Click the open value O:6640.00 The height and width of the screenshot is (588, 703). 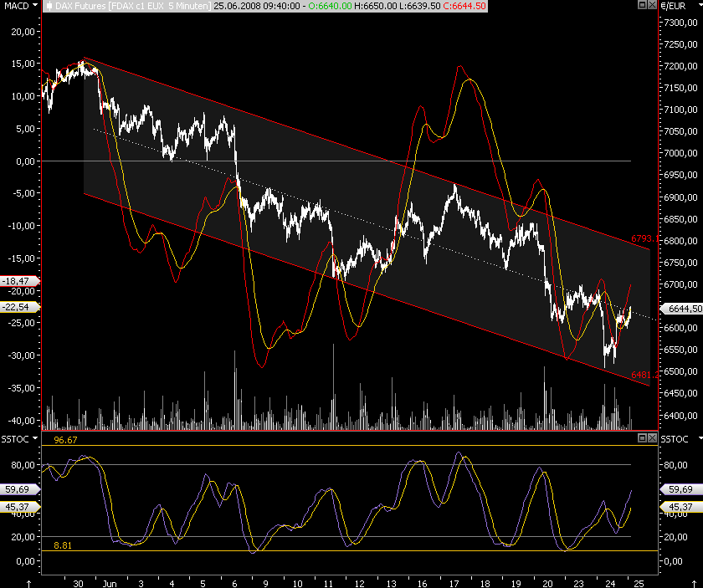tap(330, 6)
